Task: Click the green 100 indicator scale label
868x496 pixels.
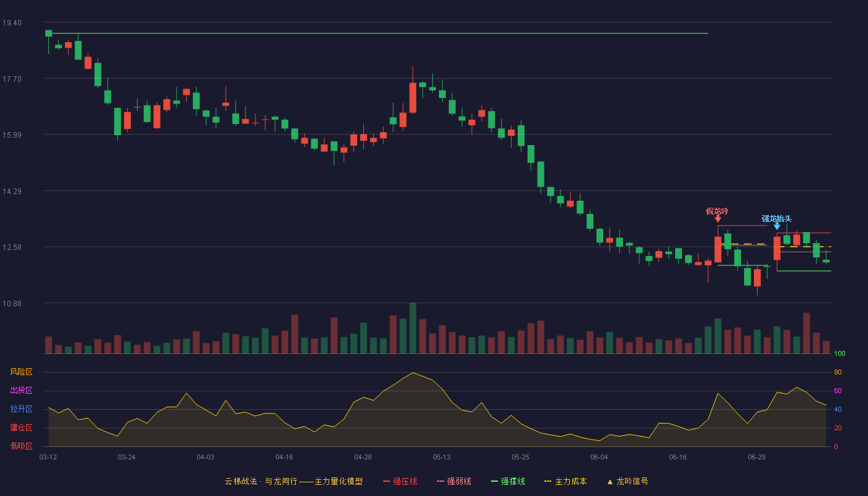Action: coord(839,354)
